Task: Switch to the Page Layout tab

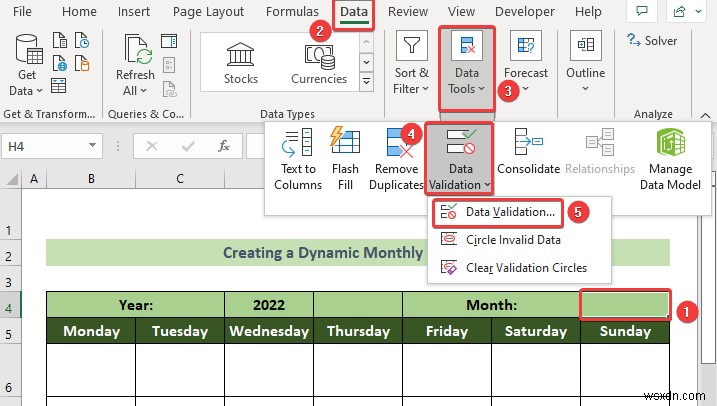Action: click(x=209, y=11)
